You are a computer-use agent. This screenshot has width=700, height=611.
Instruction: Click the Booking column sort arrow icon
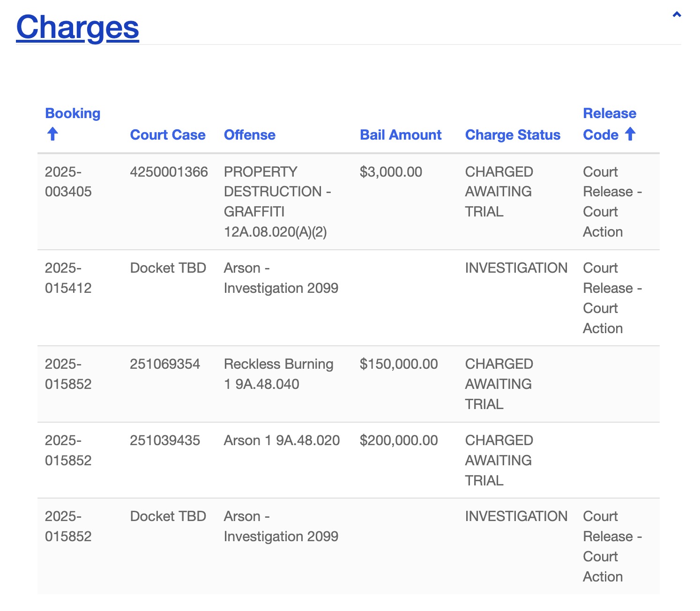[x=52, y=134]
